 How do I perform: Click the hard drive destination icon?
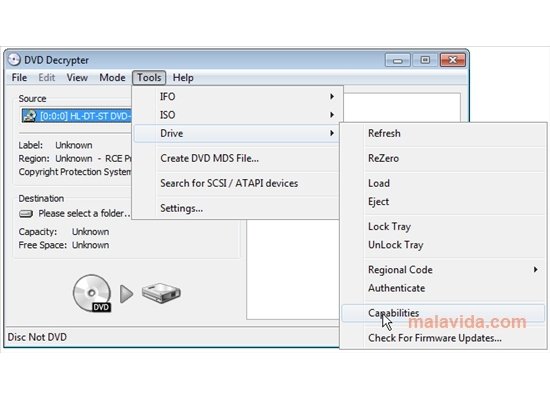[161, 293]
